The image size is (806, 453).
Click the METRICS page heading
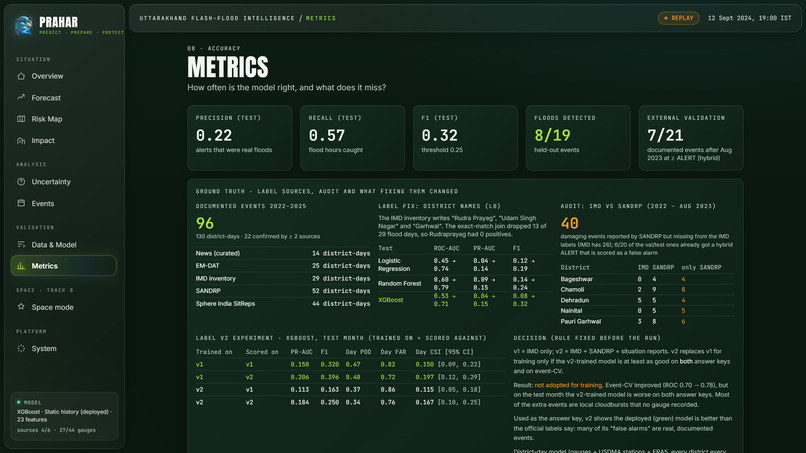point(228,67)
